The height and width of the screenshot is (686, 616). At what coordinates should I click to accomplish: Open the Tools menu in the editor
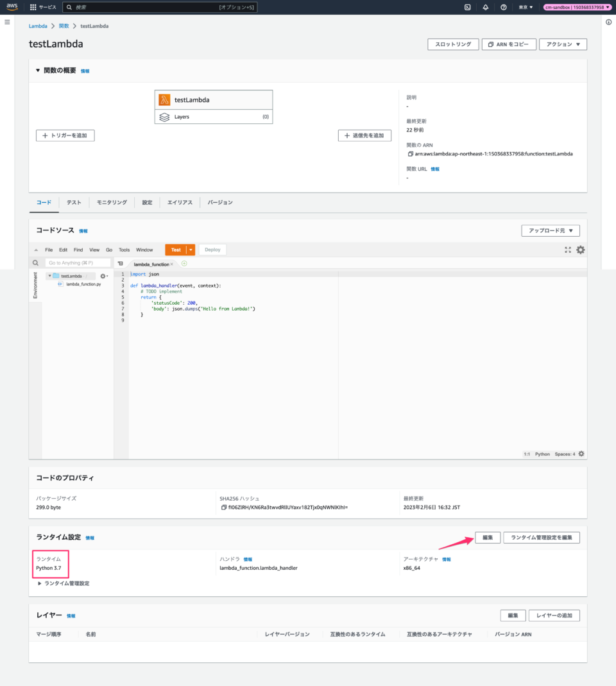pos(124,250)
